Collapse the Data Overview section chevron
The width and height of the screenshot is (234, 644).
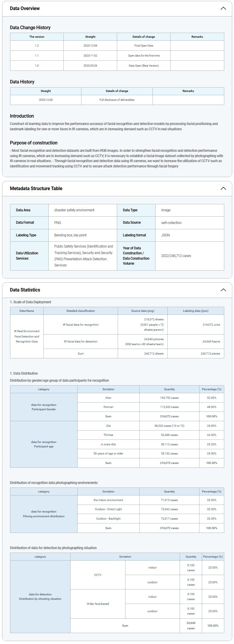pos(223,8)
